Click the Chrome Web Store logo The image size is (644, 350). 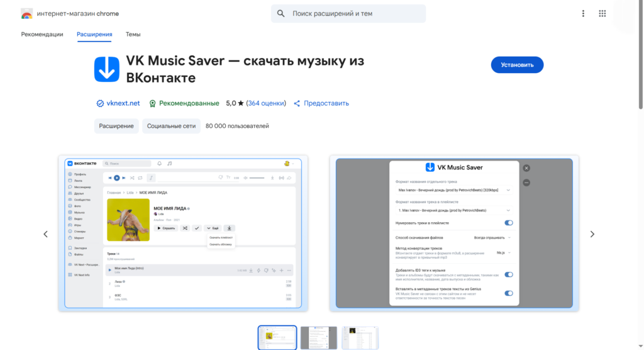tap(26, 14)
